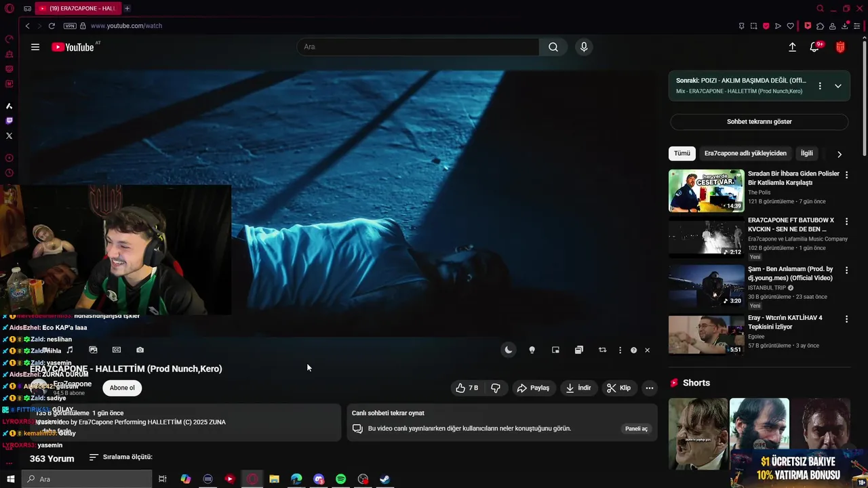Open the comment sort order menu
868x488 pixels.
click(121, 457)
